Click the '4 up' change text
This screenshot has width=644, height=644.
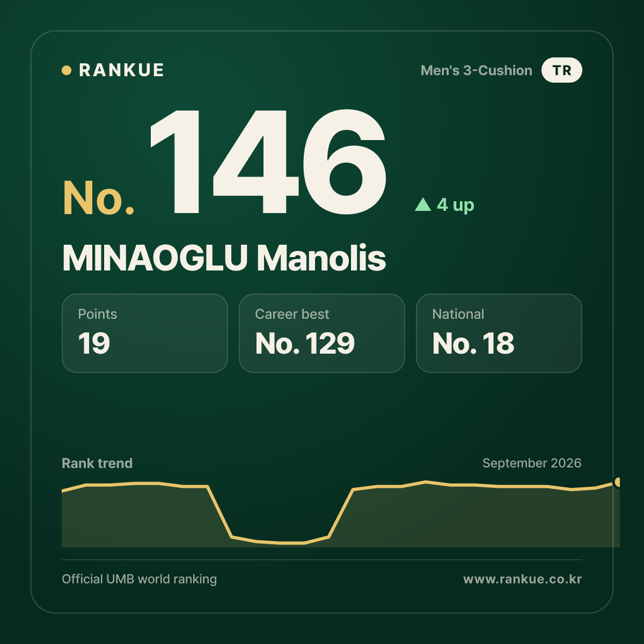pyautogui.click(x=455, y=205)
